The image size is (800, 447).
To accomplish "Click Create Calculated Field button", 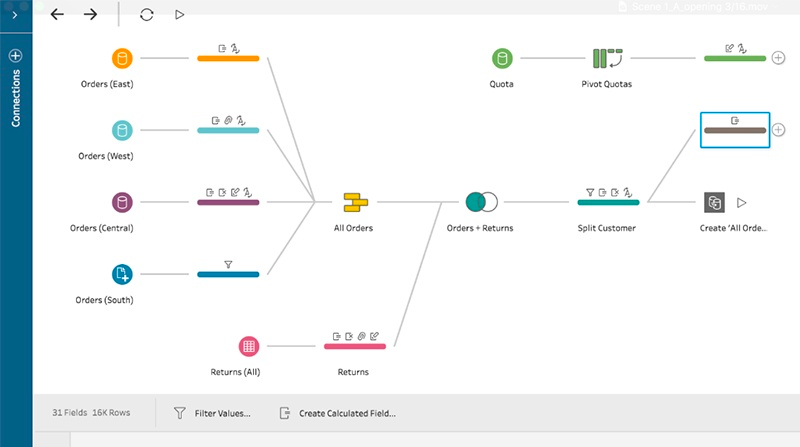I will pos(338,412).
